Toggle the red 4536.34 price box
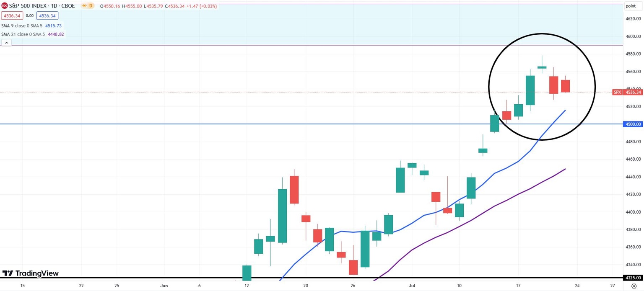Screen dimensions: 644x291 point(12,15)
